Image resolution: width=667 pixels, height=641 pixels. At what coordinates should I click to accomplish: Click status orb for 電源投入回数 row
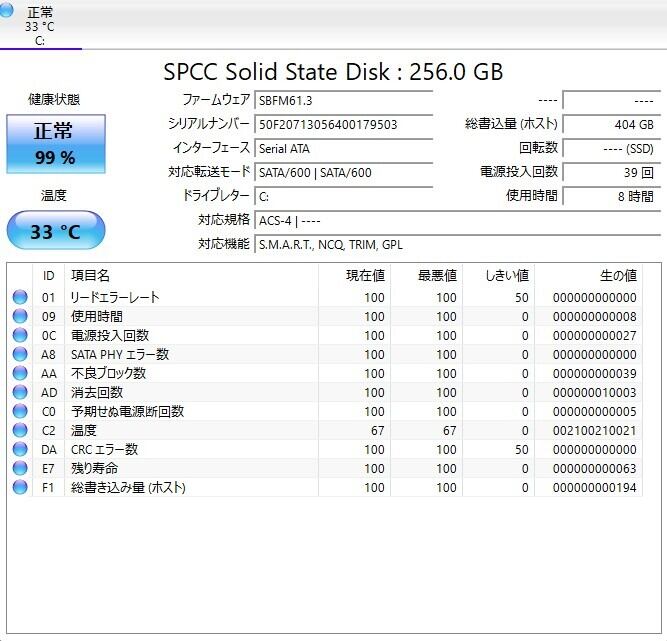[20, 335]
